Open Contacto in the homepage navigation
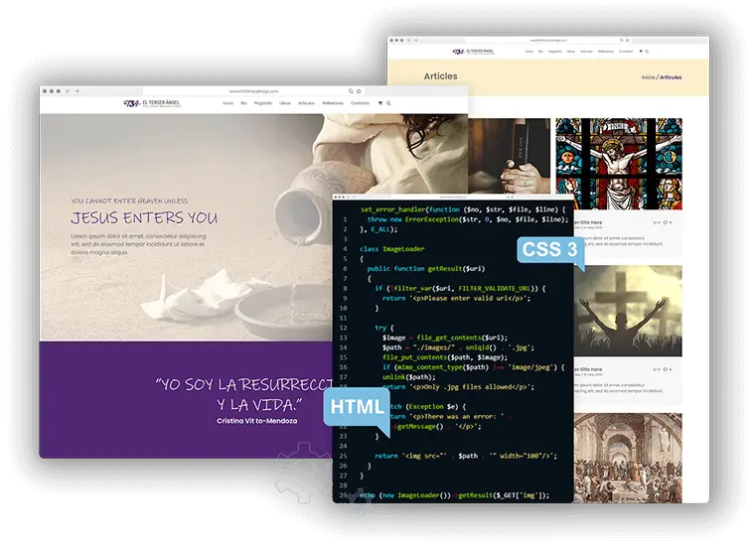Viewport: 756px width, 545px height. click(x=361, y=103)
